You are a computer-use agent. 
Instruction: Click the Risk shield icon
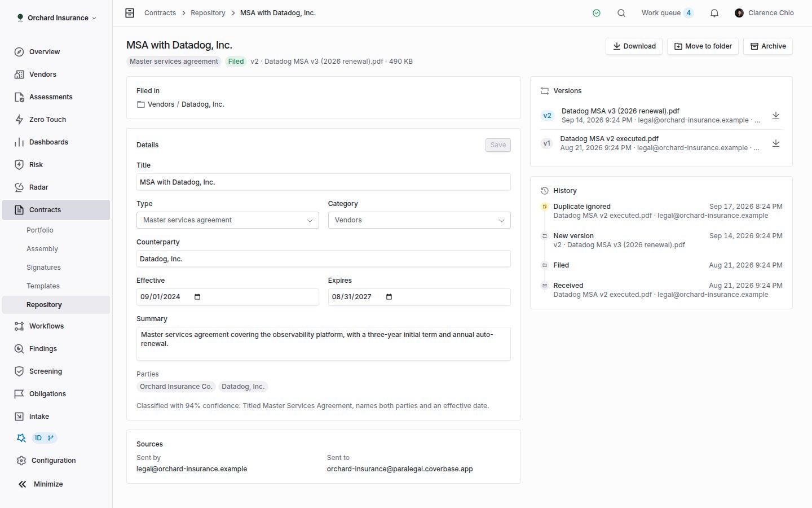[19, 165]
